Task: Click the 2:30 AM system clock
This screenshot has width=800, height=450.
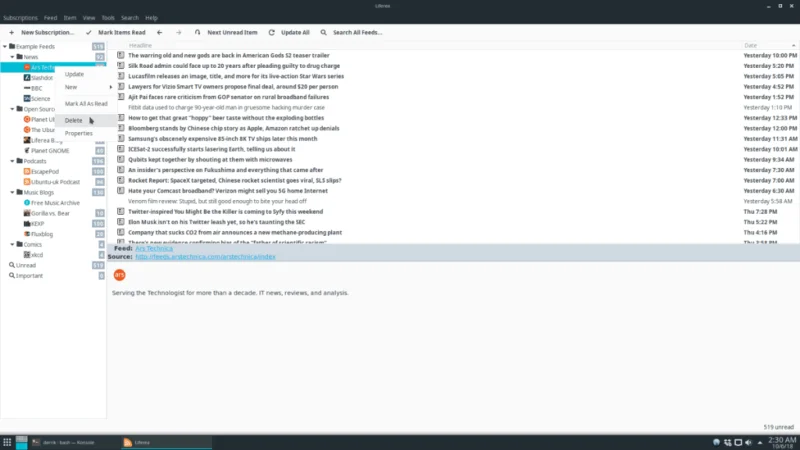Action: pos(782,440)
